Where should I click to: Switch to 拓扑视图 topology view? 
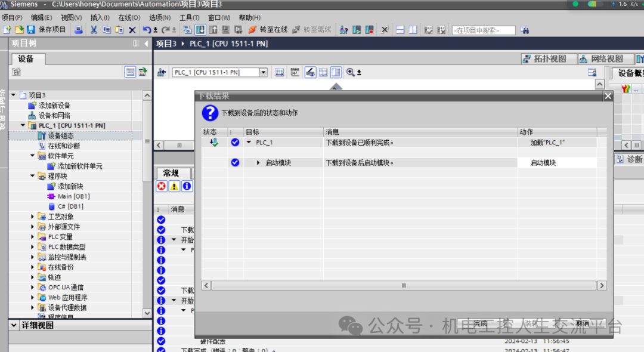click(x=549, y=58)
